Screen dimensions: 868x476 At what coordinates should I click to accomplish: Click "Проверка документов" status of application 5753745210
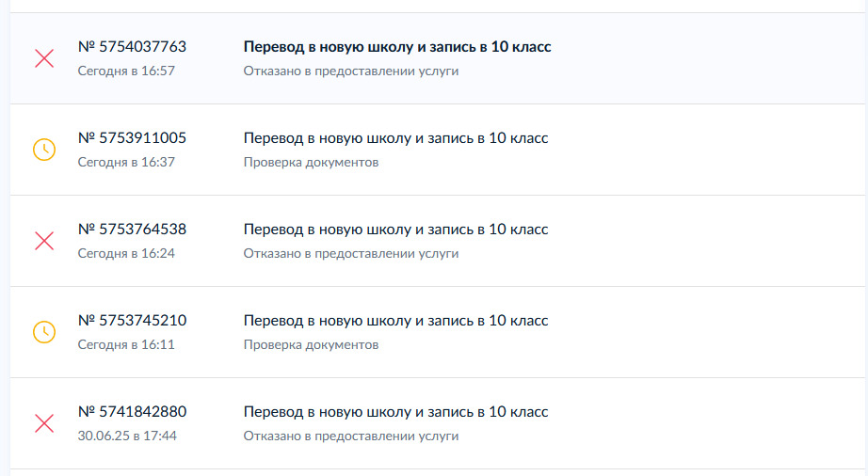click(311, 344)
